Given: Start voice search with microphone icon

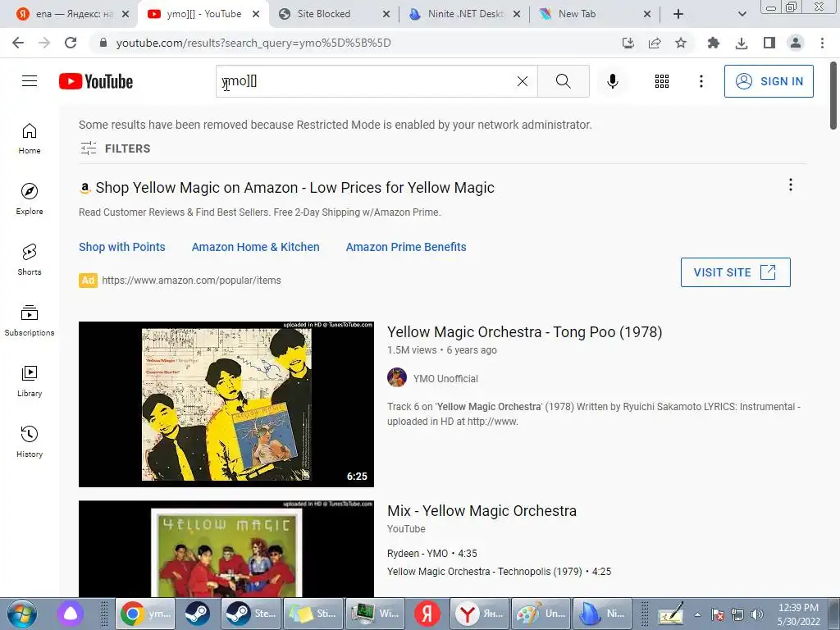Looking at the screenshot, I should click(x=612, y=81).
